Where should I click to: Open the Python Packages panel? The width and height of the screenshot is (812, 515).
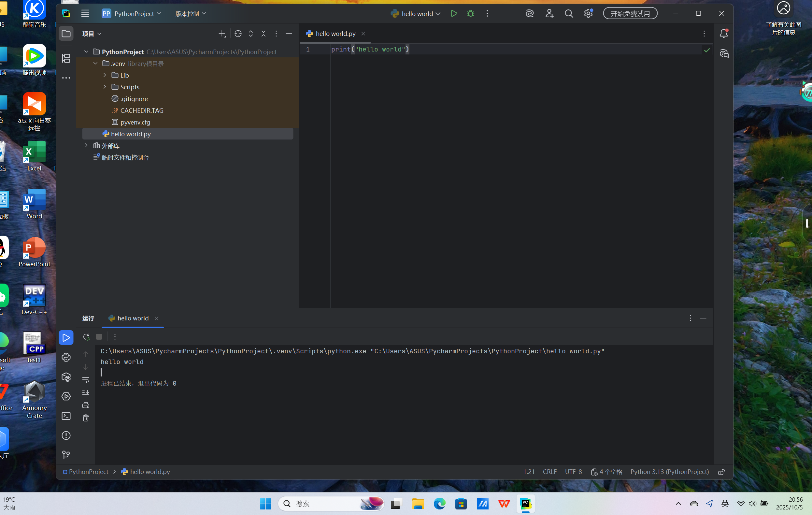tap(66, 377)
